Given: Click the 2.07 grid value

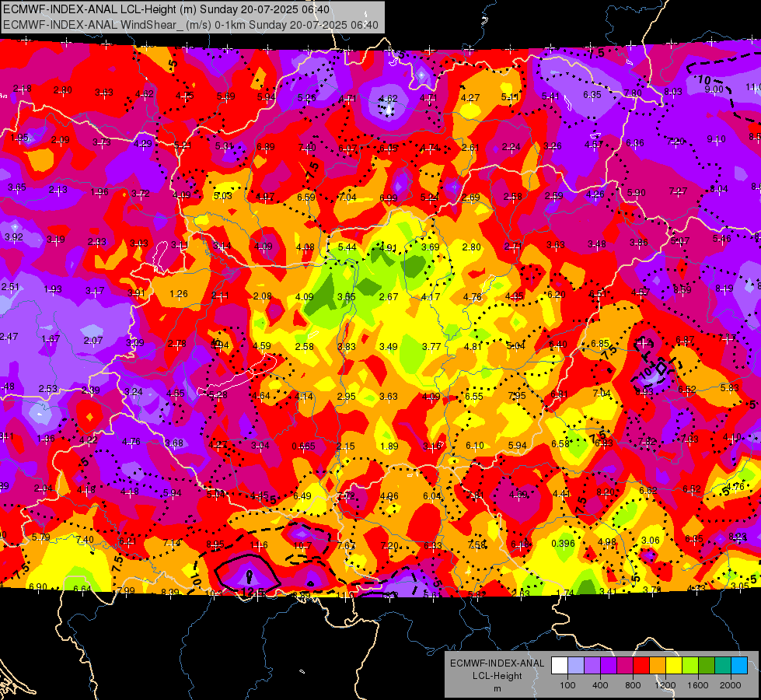Looking at the screenshot, I should [93, 341].
